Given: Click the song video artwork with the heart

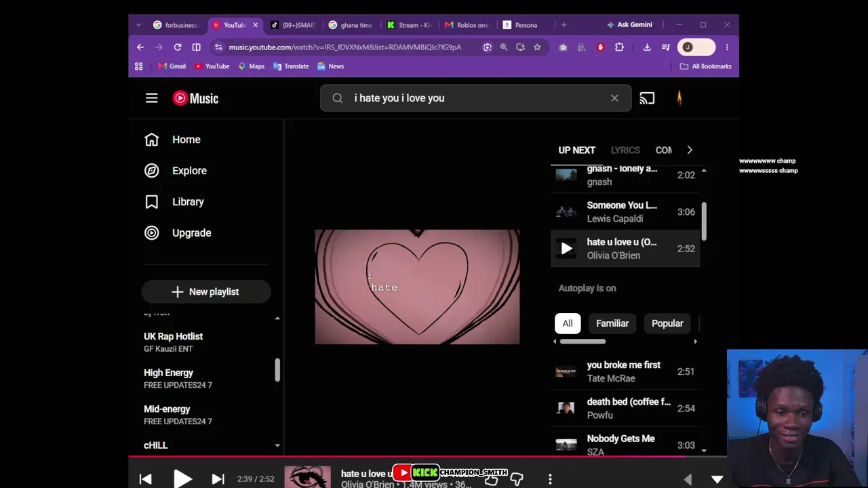Looking at the screenshot, I should 417,287.
